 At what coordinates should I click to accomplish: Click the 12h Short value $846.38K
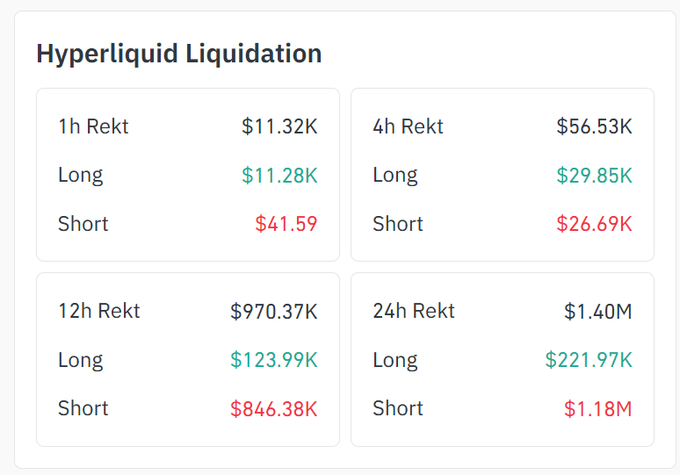click(273, 408)
